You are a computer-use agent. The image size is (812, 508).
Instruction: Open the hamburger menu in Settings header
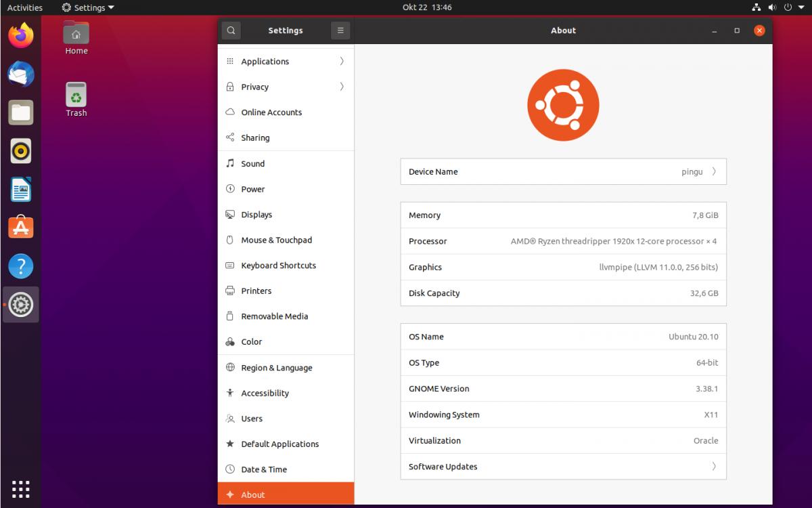[x=340, y=30]
